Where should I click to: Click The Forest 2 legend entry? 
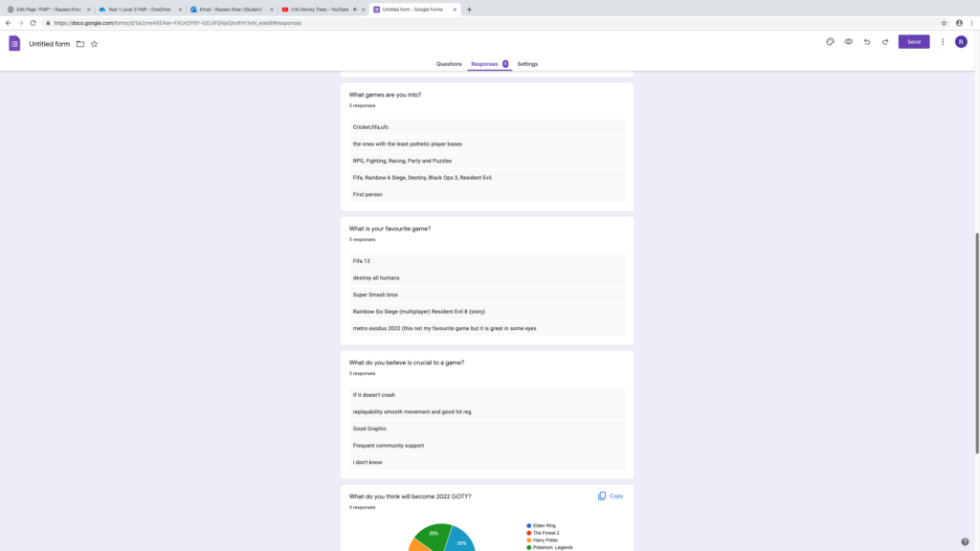pyautogui.click(x=544, y=534)
